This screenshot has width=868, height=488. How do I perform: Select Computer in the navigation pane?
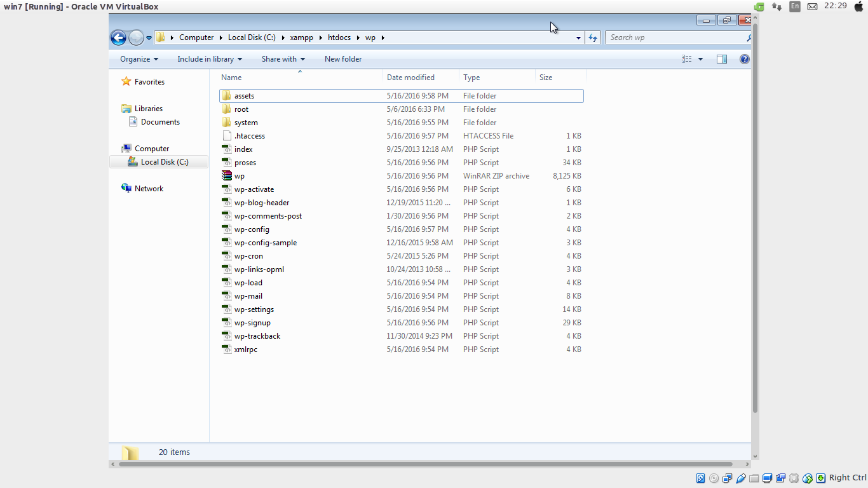tap(152, 149)
